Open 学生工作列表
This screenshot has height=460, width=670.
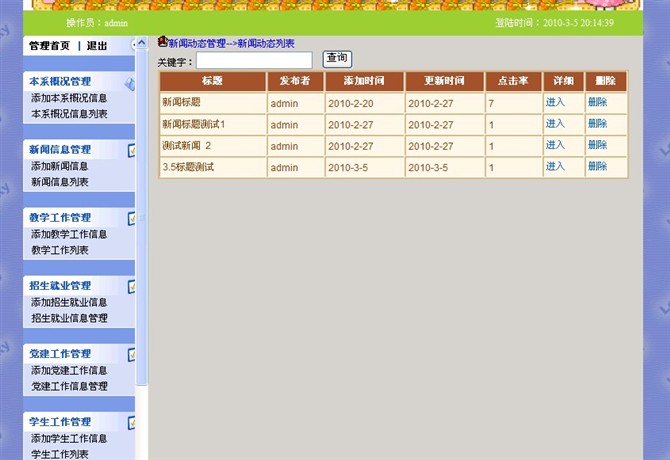(x=59, y=454)
